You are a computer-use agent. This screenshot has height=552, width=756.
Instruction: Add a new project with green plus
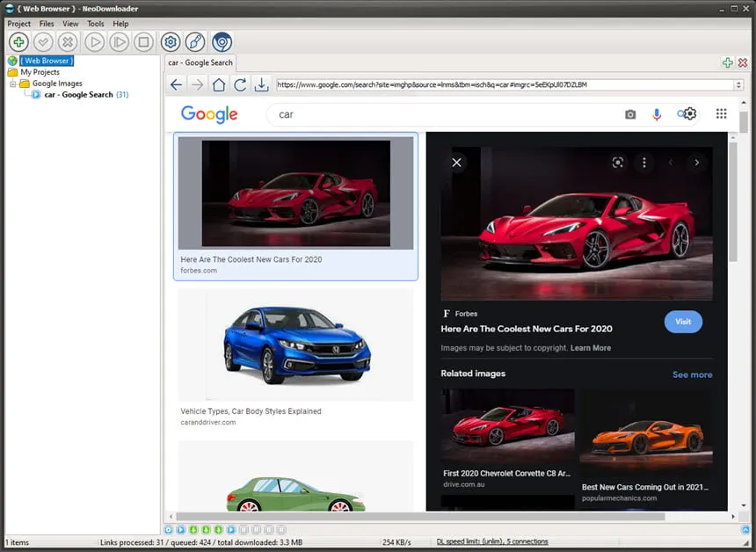click(18, 42)
